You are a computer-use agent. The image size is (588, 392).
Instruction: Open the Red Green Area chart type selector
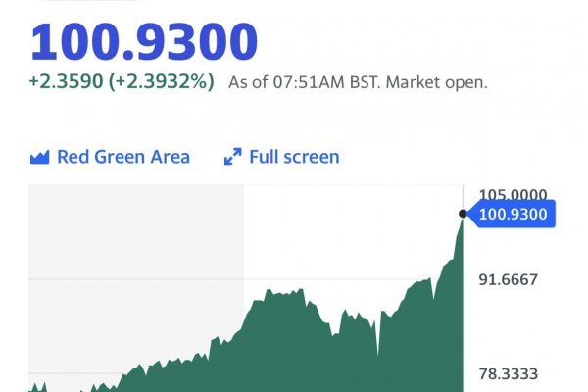coord(122,157)
